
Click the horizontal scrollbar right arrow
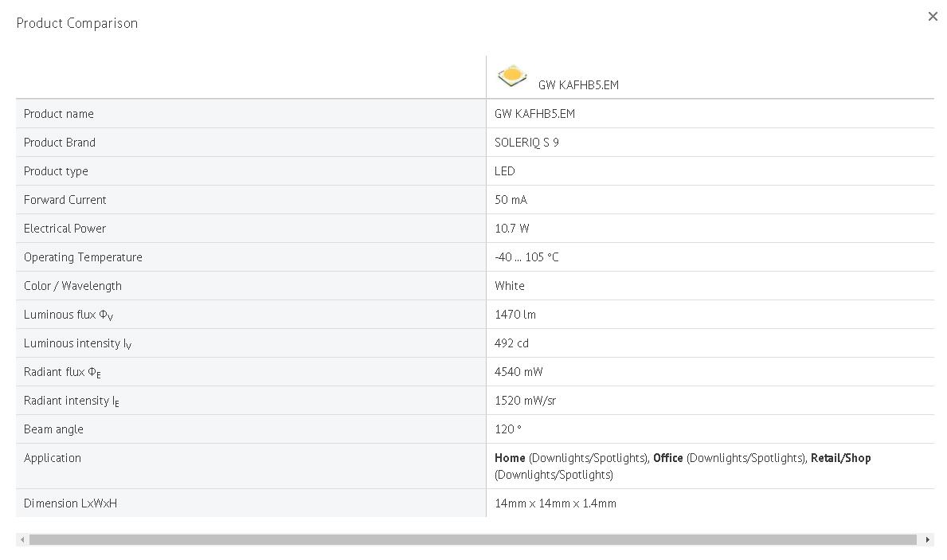click(928, 539)
